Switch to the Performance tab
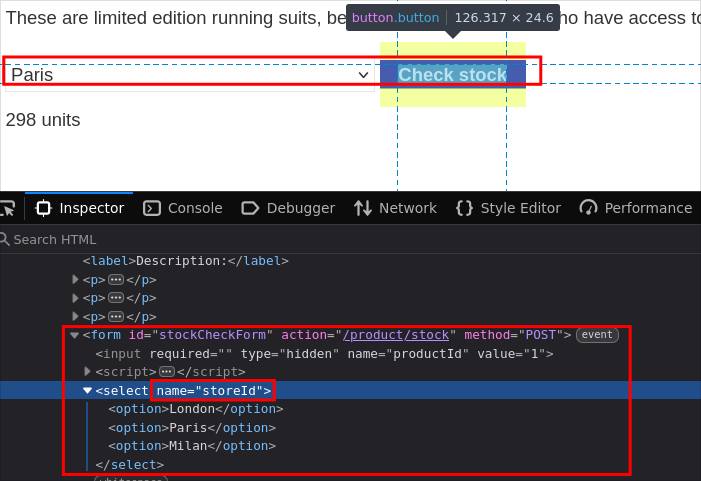The height and width of the screenshot is (481, 701). tap(636, 208)
